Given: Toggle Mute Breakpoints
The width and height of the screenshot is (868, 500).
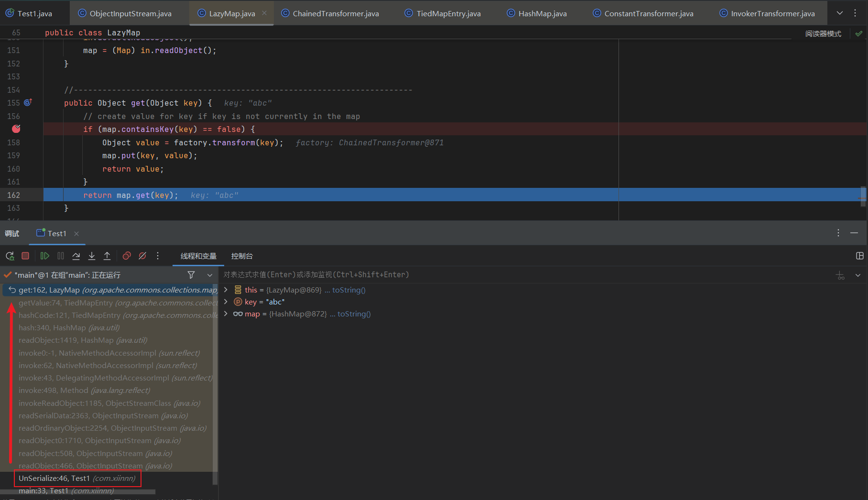Looking at the screenshot, I should [x=142, y=256].
